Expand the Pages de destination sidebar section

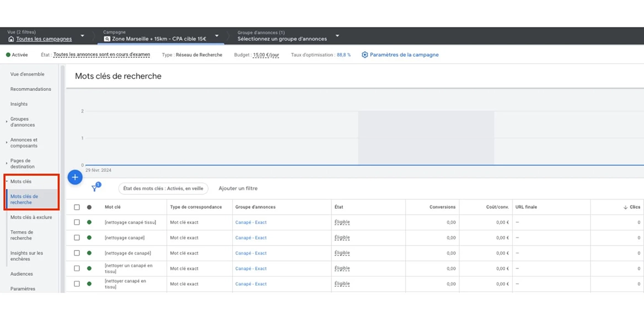7,164
